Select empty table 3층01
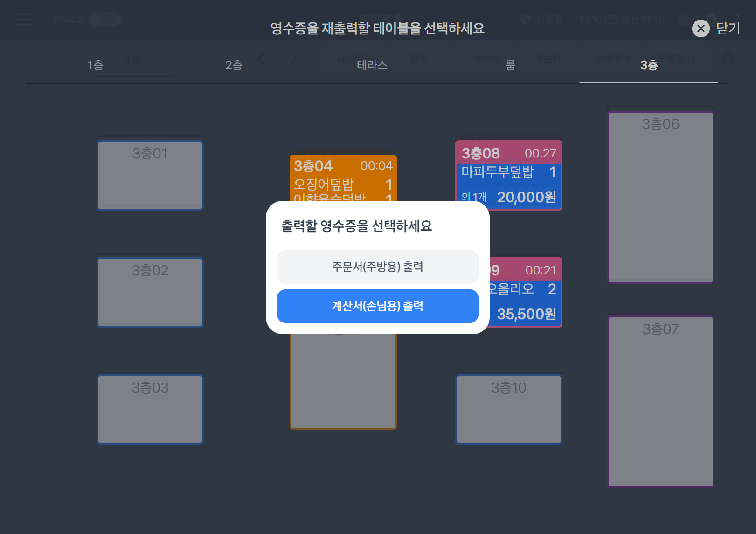Screen dimensions: 756x534 pyautogui.click(x=150, y=175)
